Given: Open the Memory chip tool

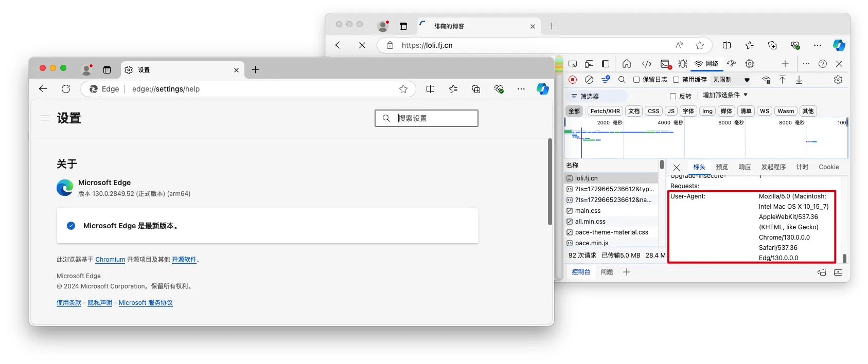Looking at the screenshot, I should 750,64.
